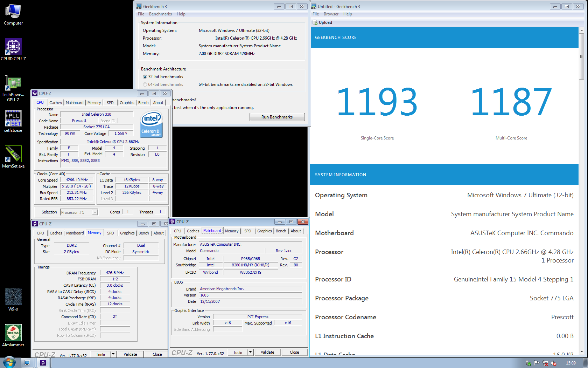
Task: Switch to Caches tab in top CPU-Z window
Action: [x=55, y=103]
